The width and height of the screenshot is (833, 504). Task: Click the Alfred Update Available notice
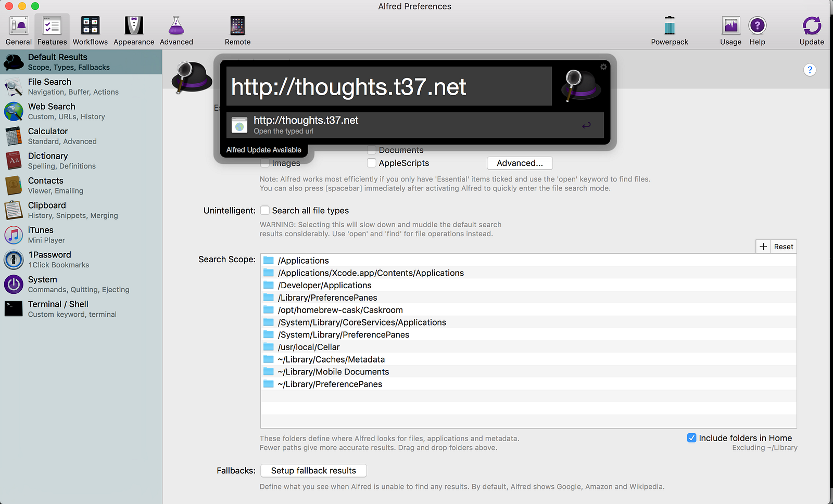tap(264, 150)
